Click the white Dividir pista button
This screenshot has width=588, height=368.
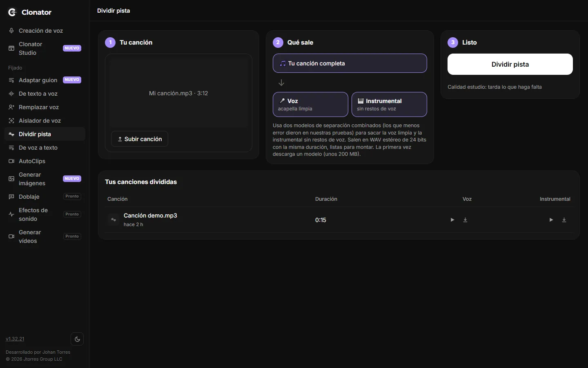coord(510,64)
